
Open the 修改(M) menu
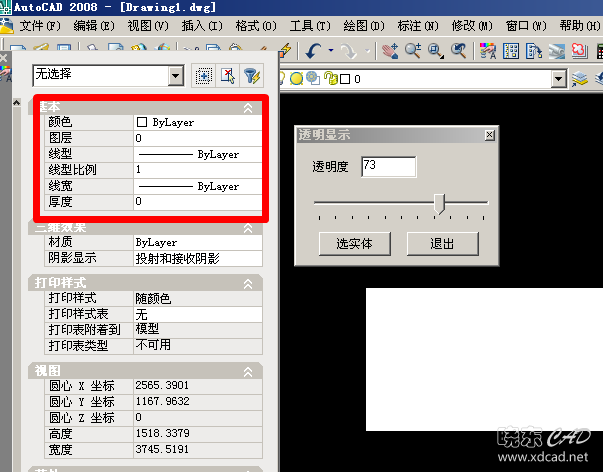(x=472, y=26)
